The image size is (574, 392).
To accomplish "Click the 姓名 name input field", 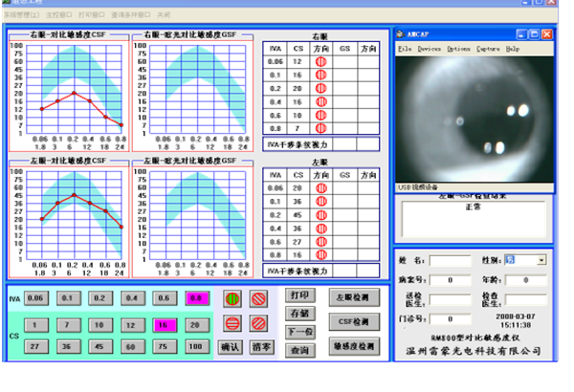I will 449,260.
